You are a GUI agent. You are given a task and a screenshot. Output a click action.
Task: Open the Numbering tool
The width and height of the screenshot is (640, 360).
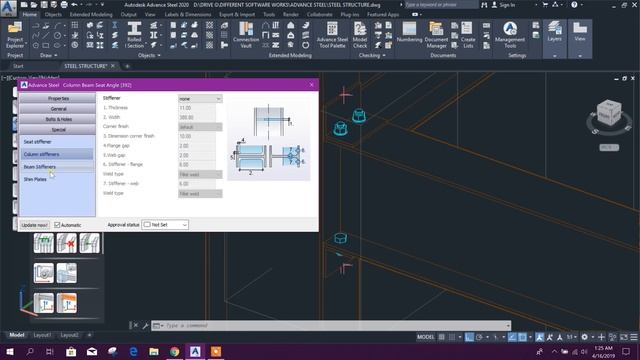[409, 33]
